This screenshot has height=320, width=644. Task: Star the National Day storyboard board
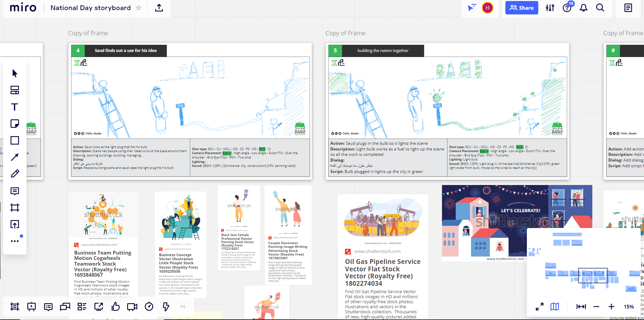tap(139, 8)
